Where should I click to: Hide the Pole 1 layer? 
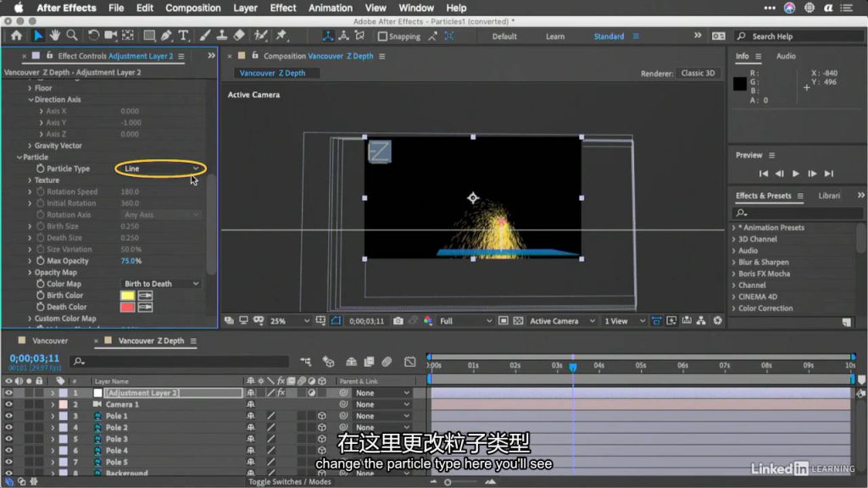click(8, 416)
